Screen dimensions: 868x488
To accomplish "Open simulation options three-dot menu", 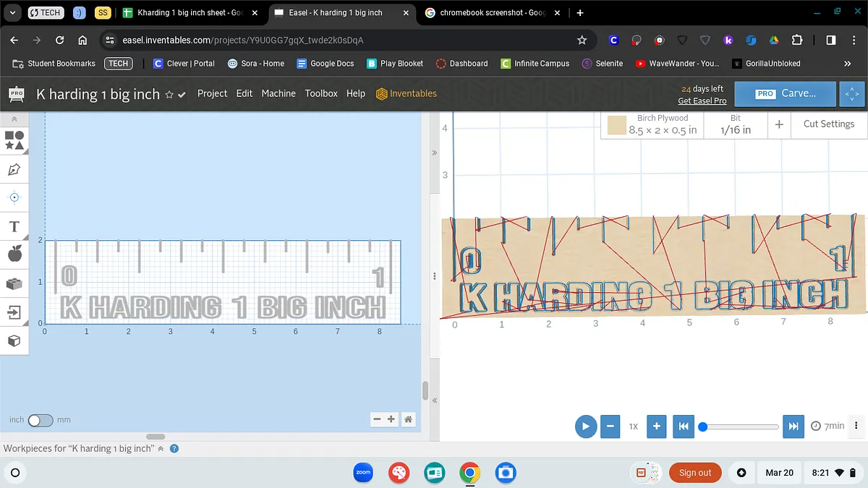I will click(856, 427).
